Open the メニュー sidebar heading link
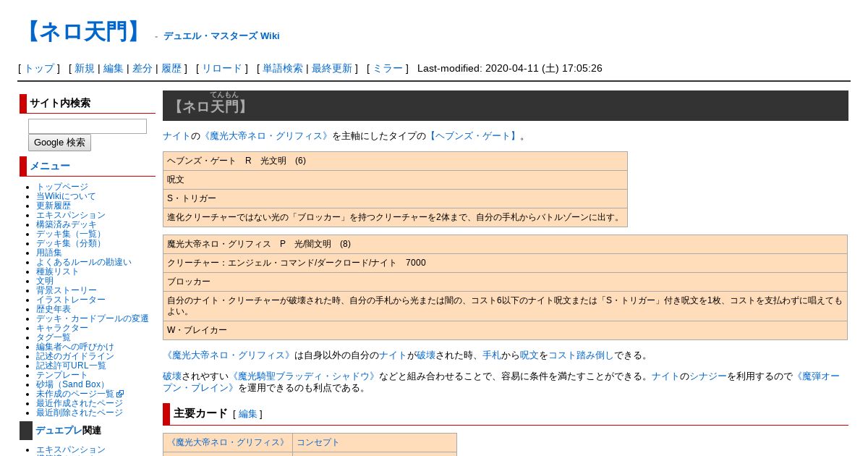 [50, 166]
